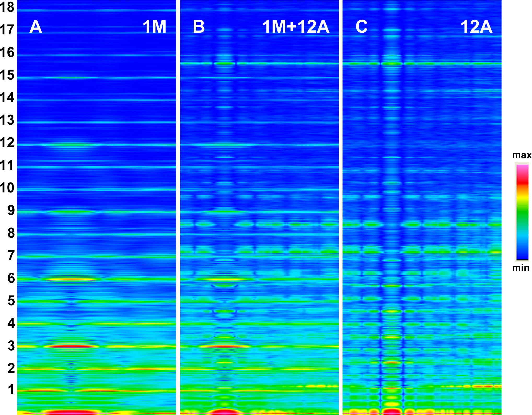The width and height of the screenshot is (532, 415).
Task: Click the y-axis label 6
Action: [11, 278]
